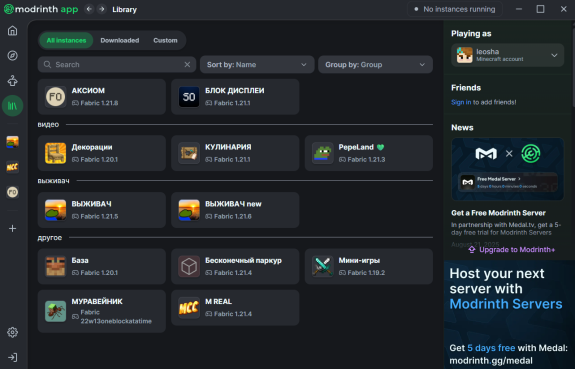This screenshot has width=575, height=369.
Task: Open Settings gear in sidebar
Action: pyautogui.click(x=12, y=332)
